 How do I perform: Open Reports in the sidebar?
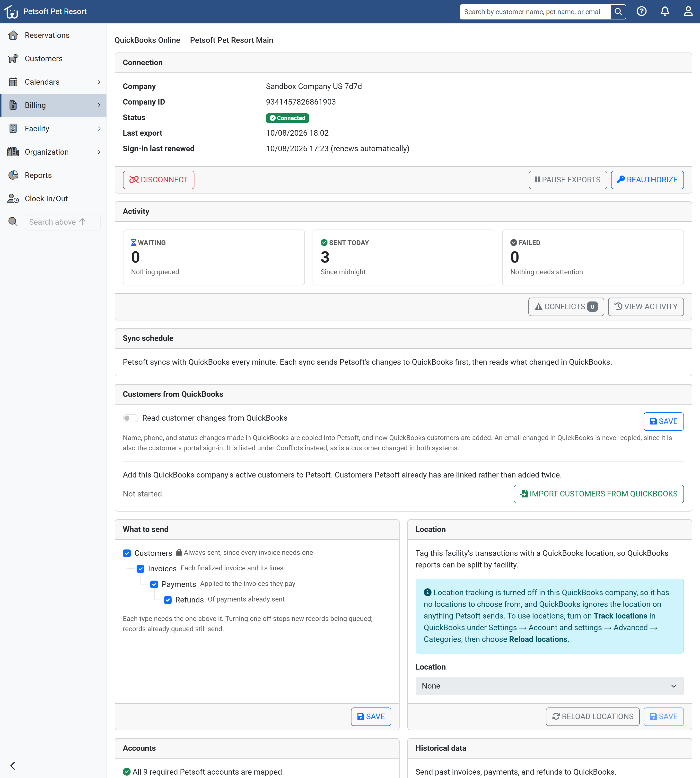click(53, 175)
